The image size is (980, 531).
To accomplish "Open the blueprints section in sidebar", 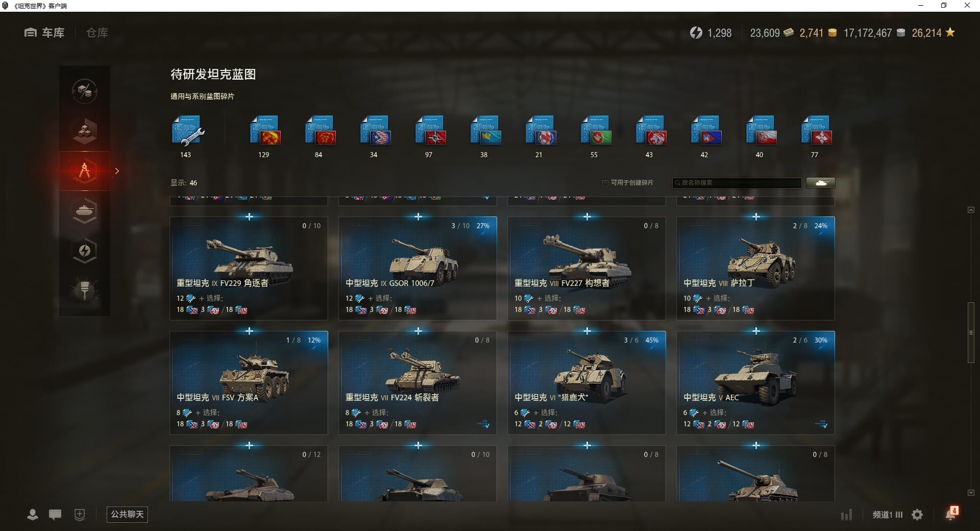I will (85, 171).
